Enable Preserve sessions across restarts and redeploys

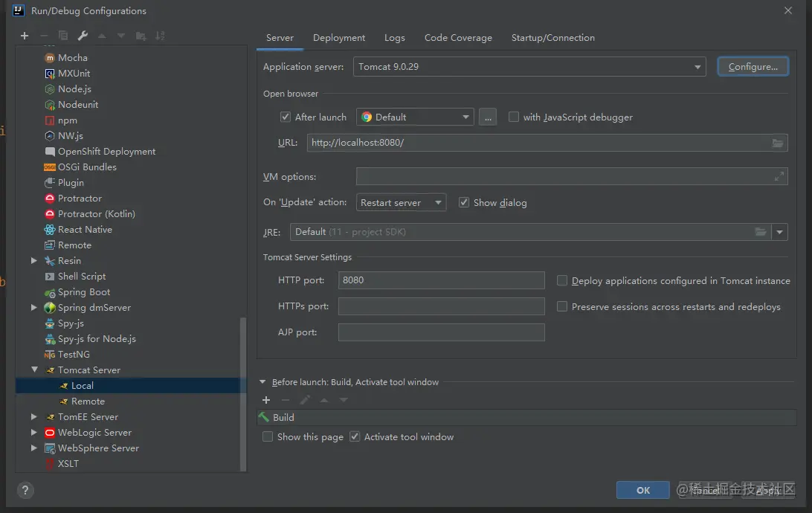point(562,306)
